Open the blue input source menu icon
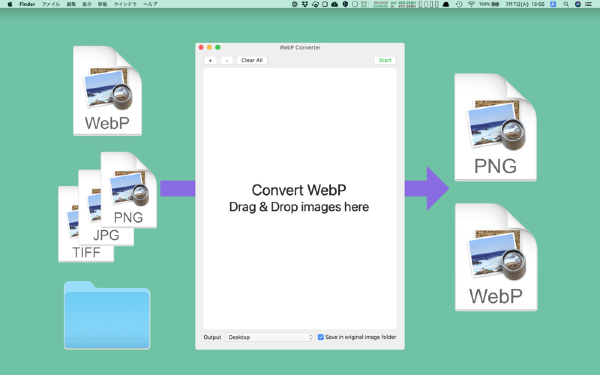600x375 pixels. 553,4
